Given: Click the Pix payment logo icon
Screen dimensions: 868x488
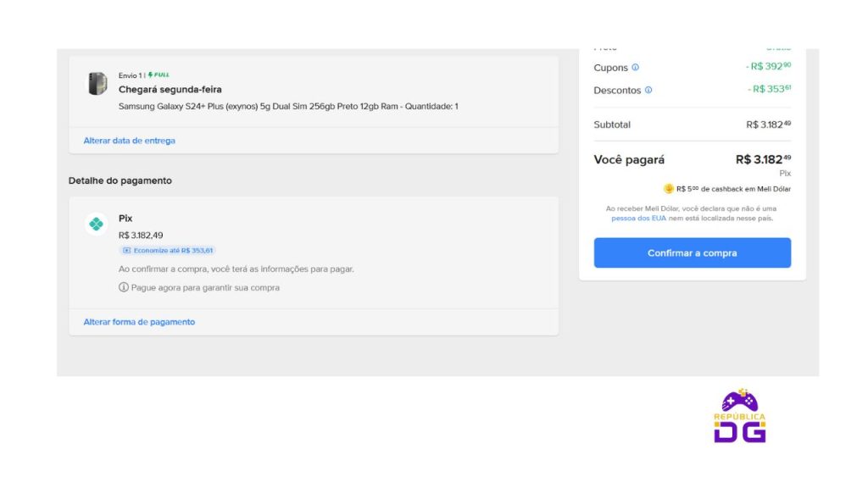Looking at the screenshot, I should point(97,224).
